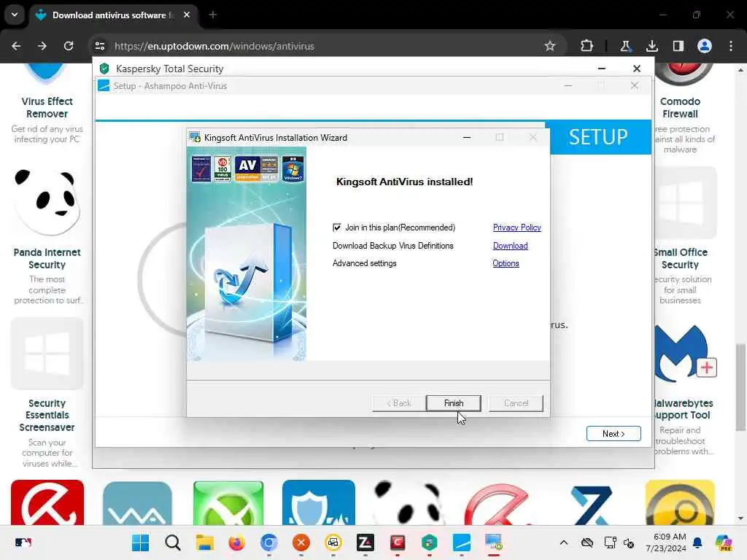This screenshot has height=560, width=747.
Task: Open taskbar Search
Action: coord(172,542)
